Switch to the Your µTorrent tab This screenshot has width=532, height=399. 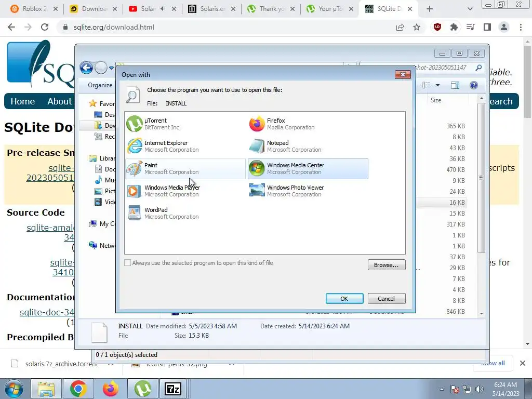[x=330, y=9]
